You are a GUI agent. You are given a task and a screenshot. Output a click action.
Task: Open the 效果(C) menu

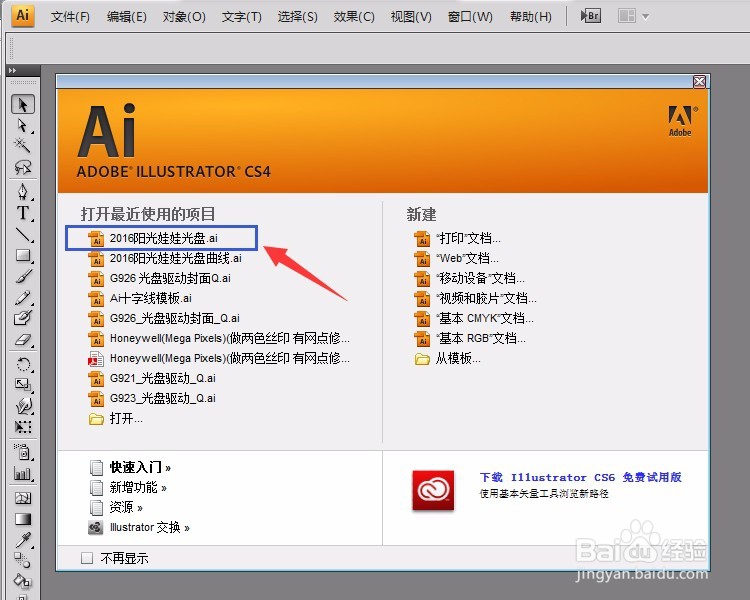click(354, 17)
